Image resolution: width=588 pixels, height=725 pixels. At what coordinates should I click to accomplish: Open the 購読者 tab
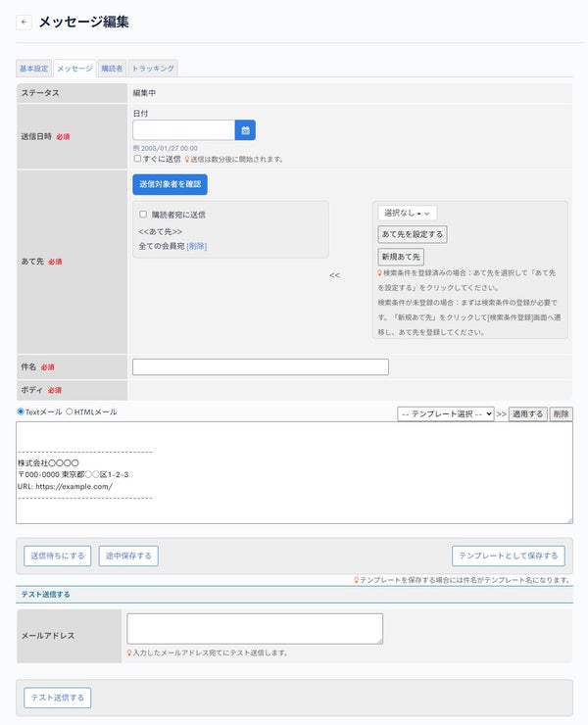pos(112,69)
